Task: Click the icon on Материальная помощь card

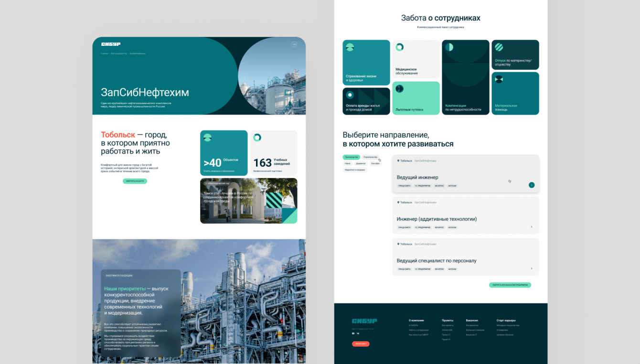Action: point(499,79)
